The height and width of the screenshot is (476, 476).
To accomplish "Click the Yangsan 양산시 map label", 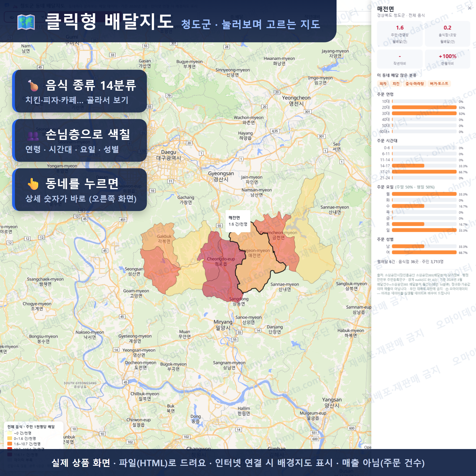I will [332, 402].
